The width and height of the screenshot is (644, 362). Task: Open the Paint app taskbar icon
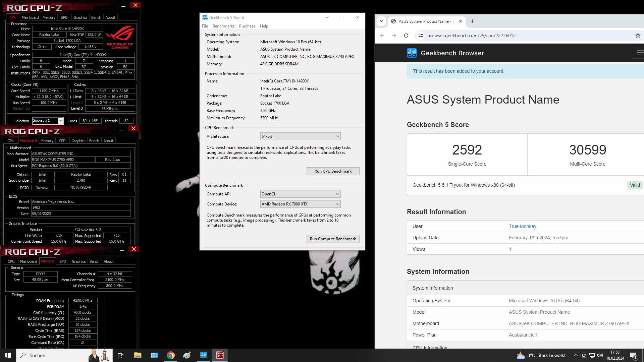click(187, 355)
